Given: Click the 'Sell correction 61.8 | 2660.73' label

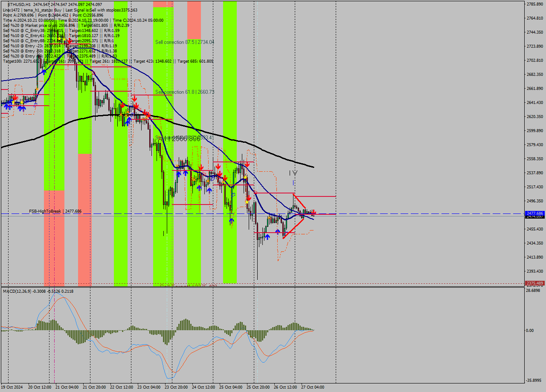Looking at the screenshot, I should (185, 92).
